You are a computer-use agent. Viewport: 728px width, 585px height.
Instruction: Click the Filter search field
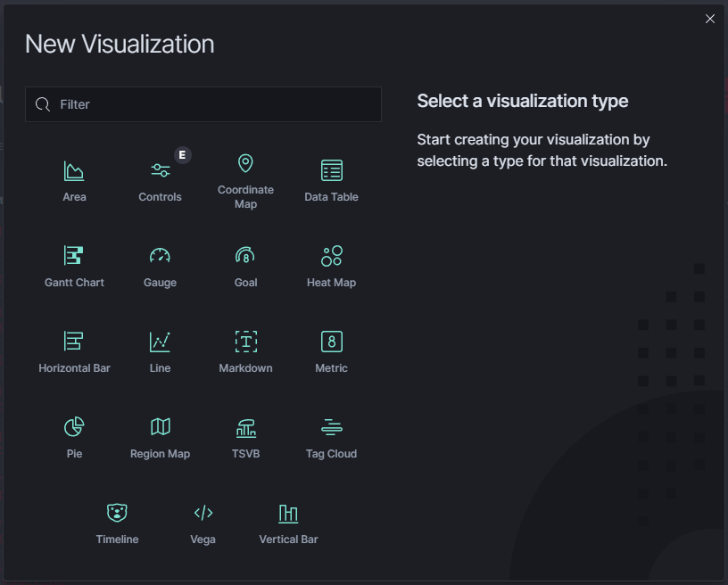[203, 104]
